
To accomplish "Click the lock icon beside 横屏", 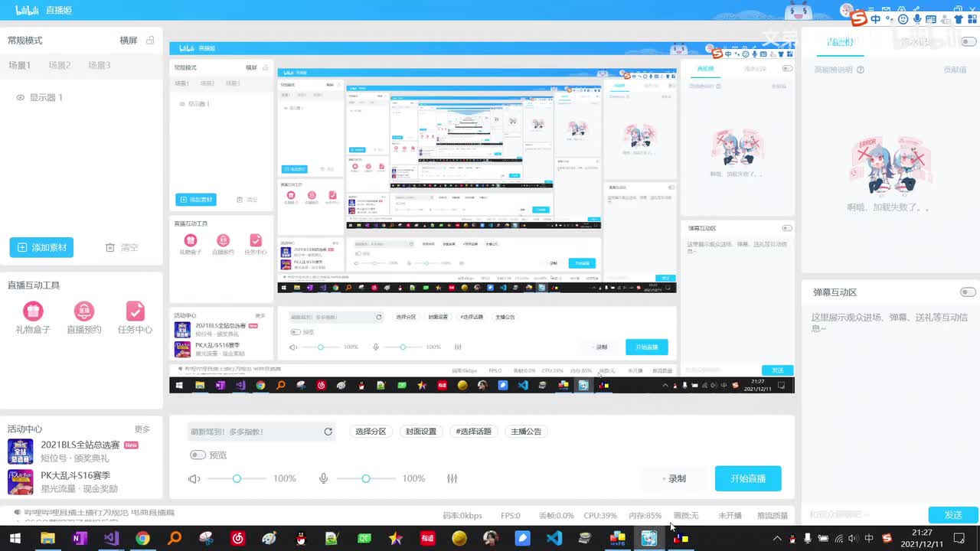I will coord(150,40).
